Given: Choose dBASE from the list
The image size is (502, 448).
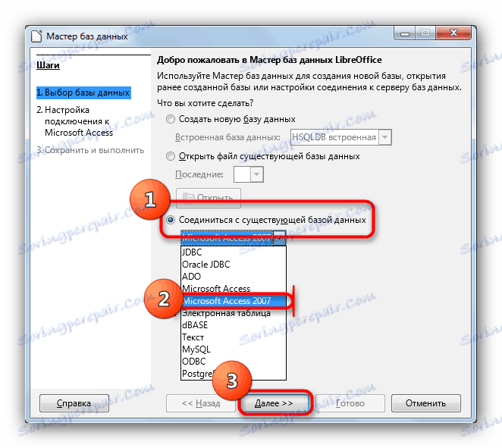Looking at the screenshot, I should [234, 325].
